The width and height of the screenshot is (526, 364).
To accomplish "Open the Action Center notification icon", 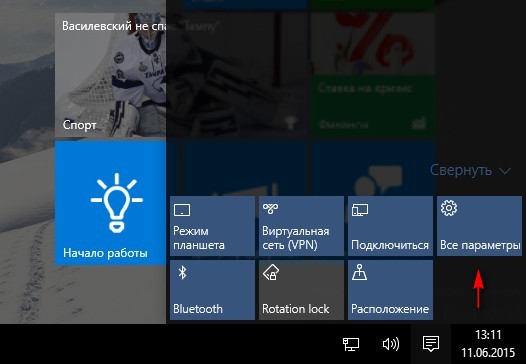I will [x=431, y=344].
